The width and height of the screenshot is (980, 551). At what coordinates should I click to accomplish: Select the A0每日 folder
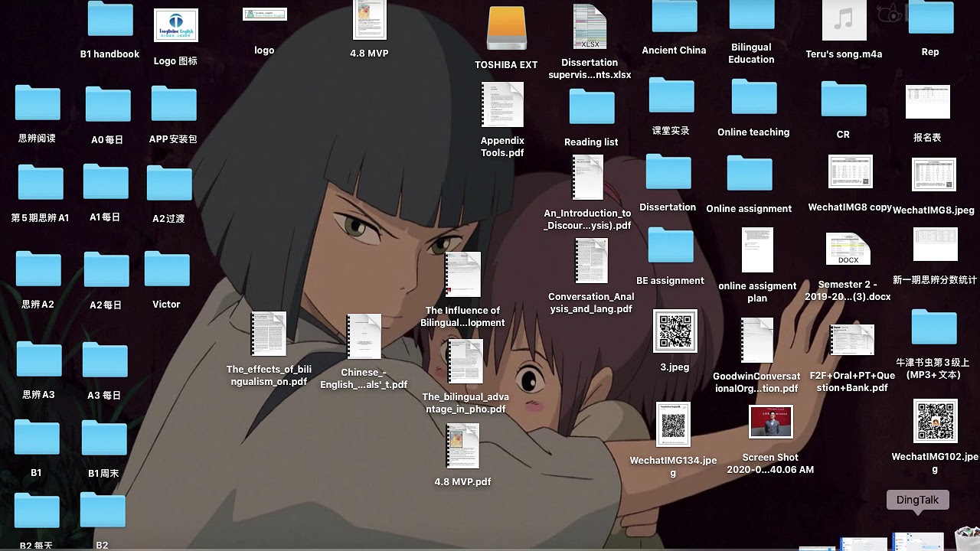(x=108, y=106)
